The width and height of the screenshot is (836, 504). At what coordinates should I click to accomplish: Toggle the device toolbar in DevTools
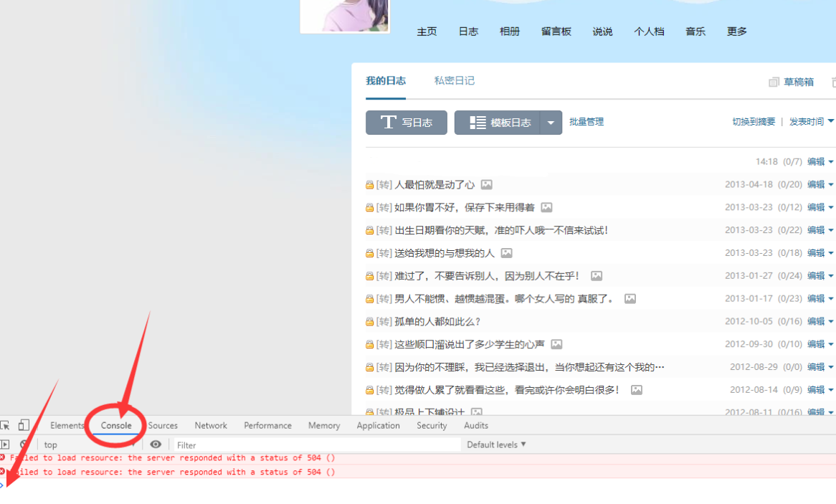point(24,424)
